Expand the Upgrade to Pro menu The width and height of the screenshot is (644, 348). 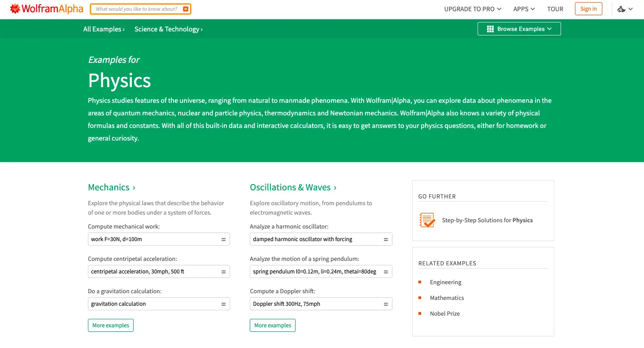point(473,9)
